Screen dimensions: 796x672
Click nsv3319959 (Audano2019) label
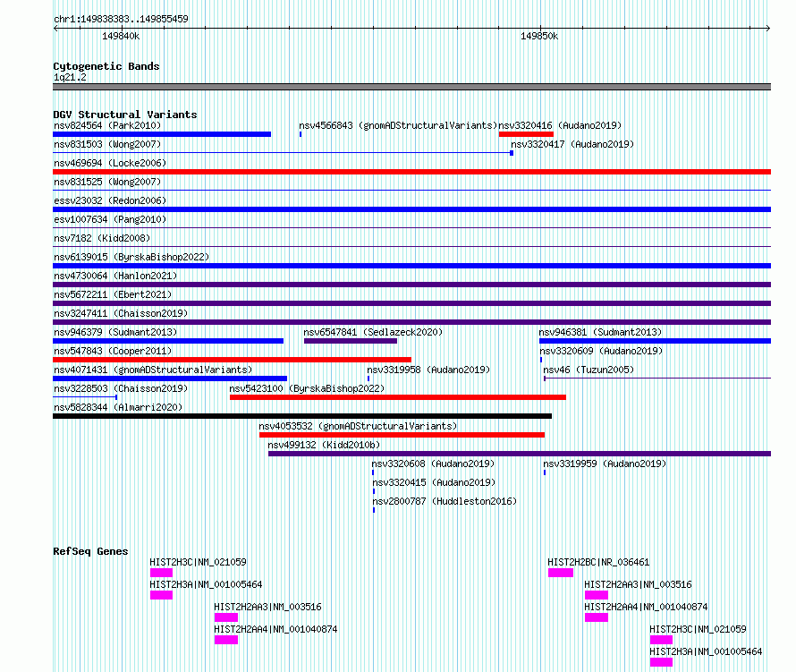click(x=605, y=464)
